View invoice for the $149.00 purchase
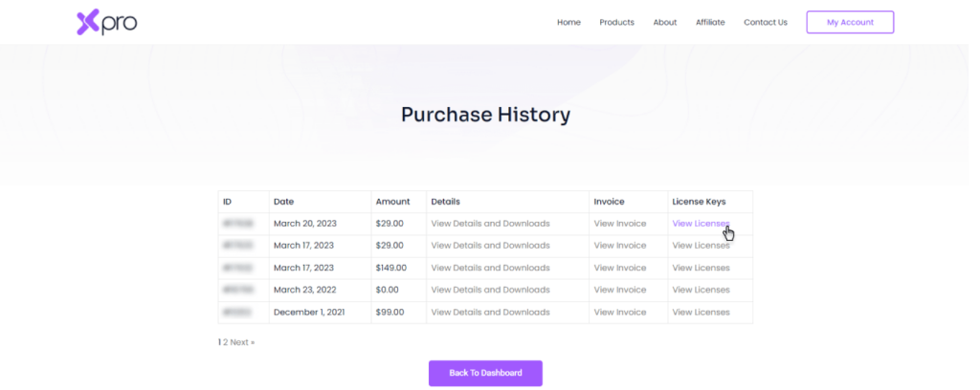This screenshot has width=980, height=390. 620,268
